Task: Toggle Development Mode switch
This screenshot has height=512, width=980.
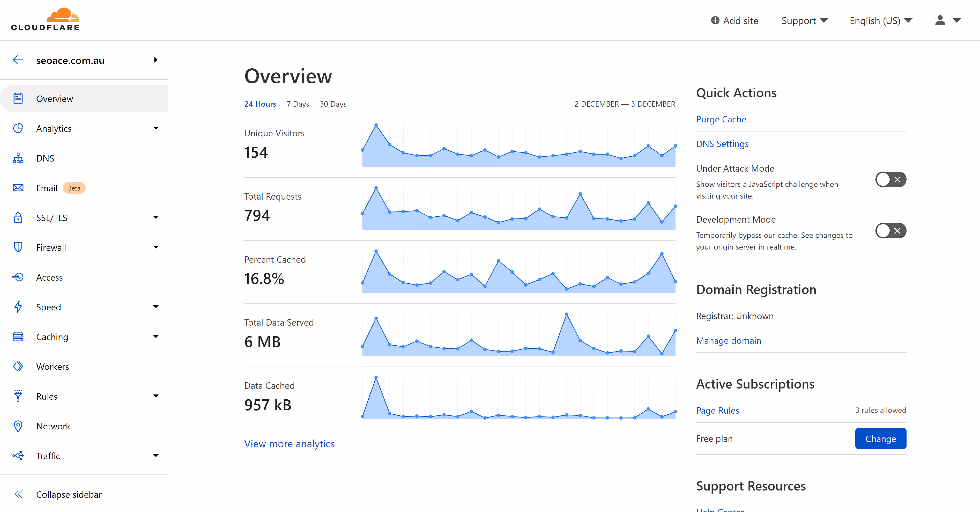Action: pos(891,231)
